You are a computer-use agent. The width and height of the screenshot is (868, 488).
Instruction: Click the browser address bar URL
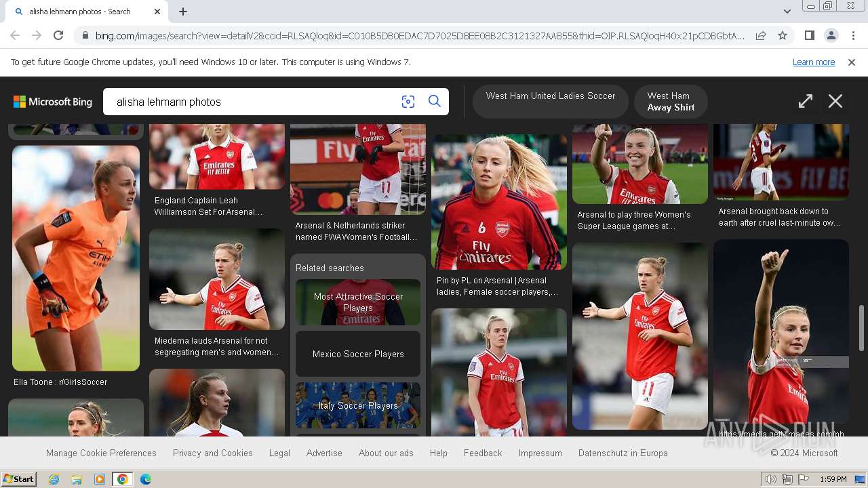coord(419,35)
